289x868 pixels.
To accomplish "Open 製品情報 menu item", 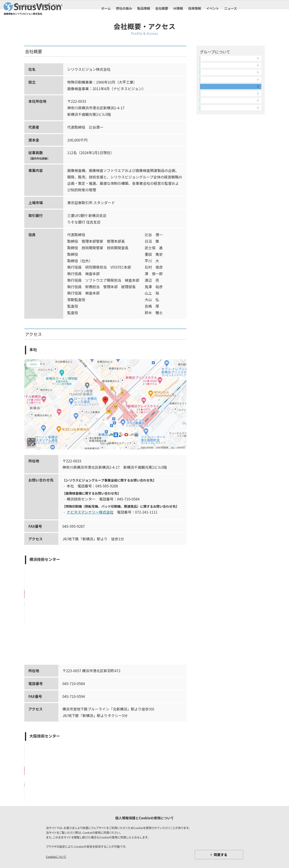I will [144, 8].
